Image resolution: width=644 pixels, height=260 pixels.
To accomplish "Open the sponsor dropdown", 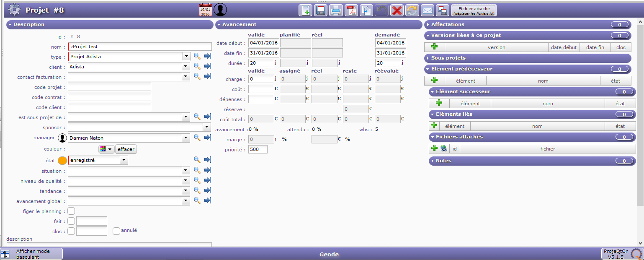I will (x=207, y=127).
